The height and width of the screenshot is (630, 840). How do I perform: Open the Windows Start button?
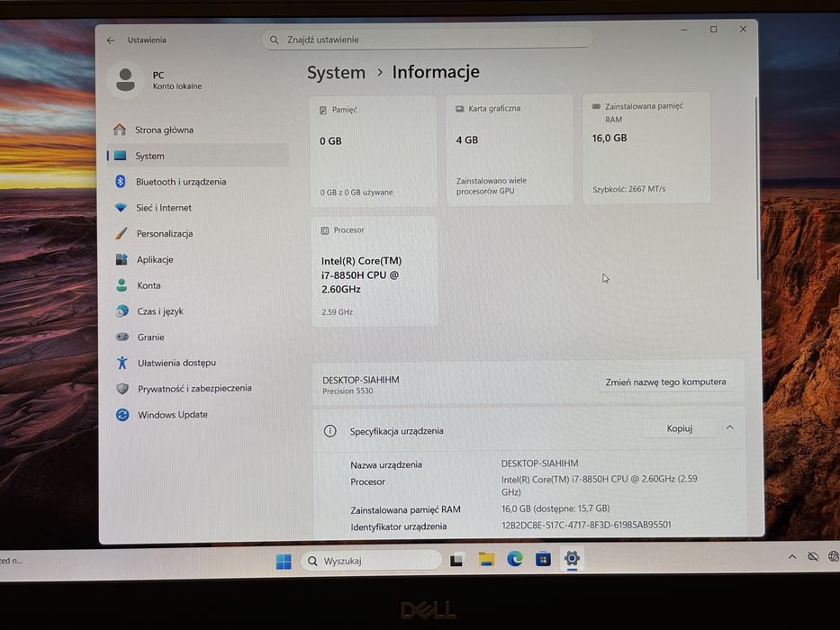pyautogui.click(x=284, y=561)
